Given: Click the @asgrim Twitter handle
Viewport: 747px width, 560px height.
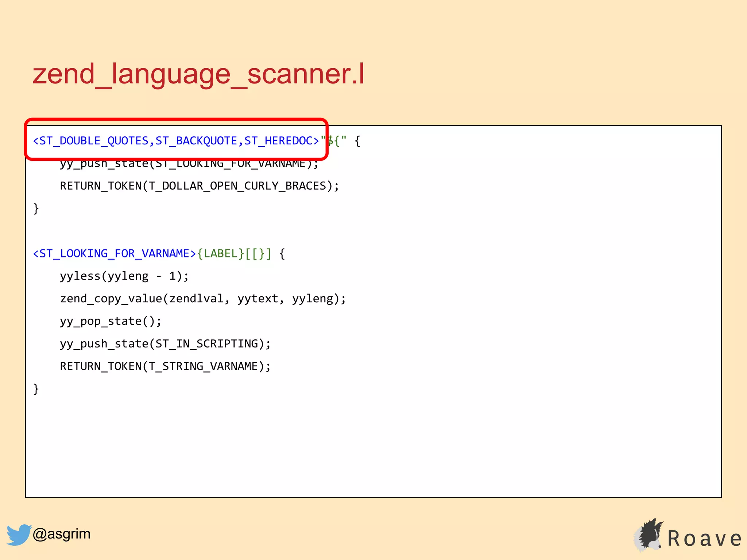Looking at the screenshot, I should [x=61, y=534].
